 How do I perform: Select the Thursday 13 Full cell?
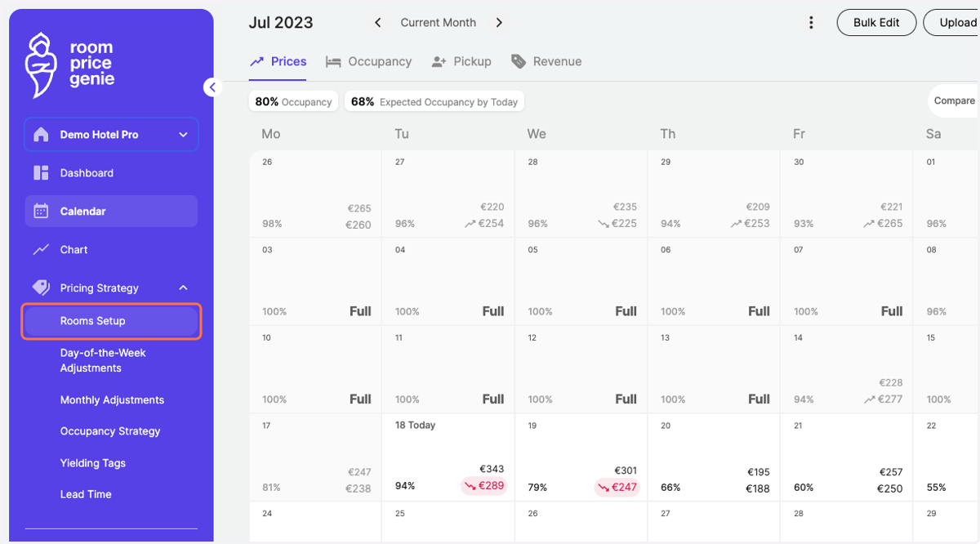pos(713,370)
